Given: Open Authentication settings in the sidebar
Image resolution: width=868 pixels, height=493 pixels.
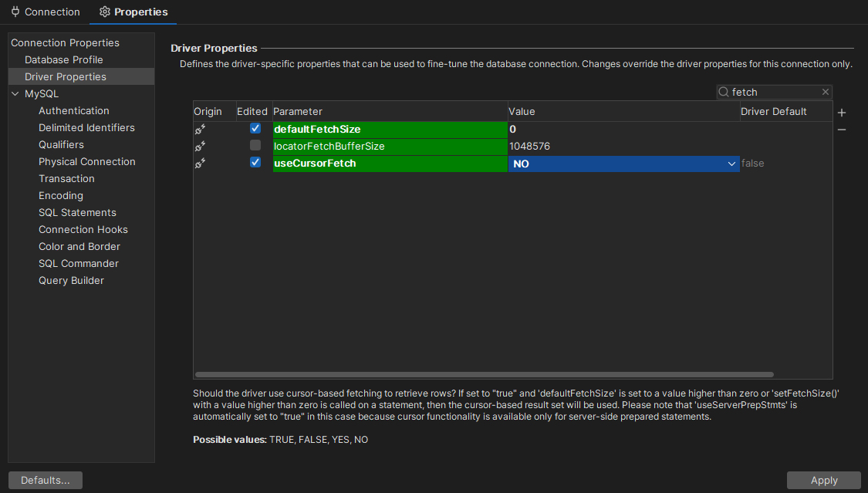Looking at the screenshot, I should click(74, 110).
